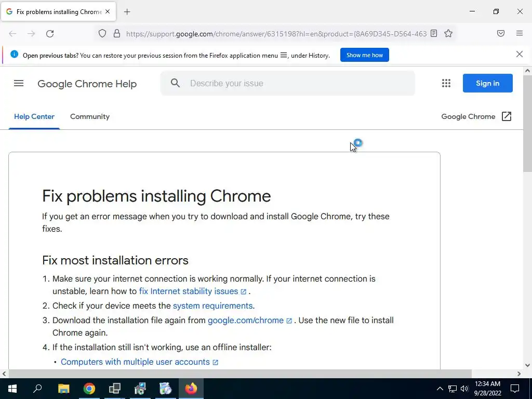Open the google.com/chrome link
The width and height of the screenshot is (532, 399).
tap(249, 320)
